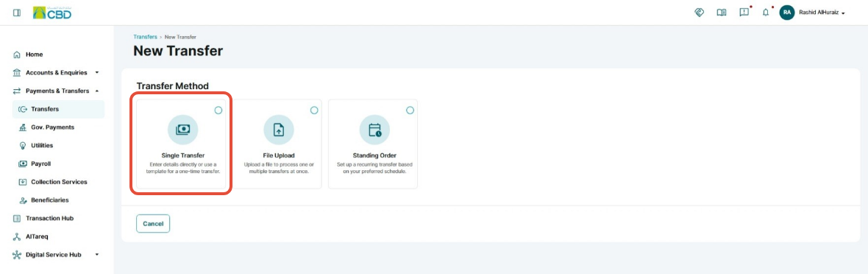Select the Standing Order radio button

(410, 110)
